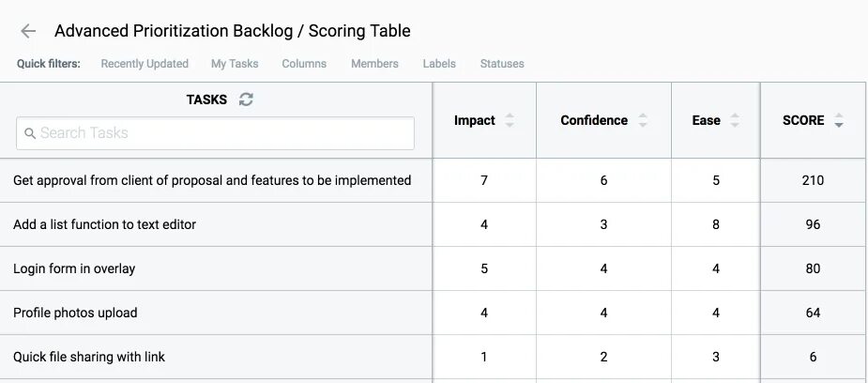Screen dimensions: 868x383
Task: Open the 'Profile photos upload' task
Action: (x=75, y=313)
